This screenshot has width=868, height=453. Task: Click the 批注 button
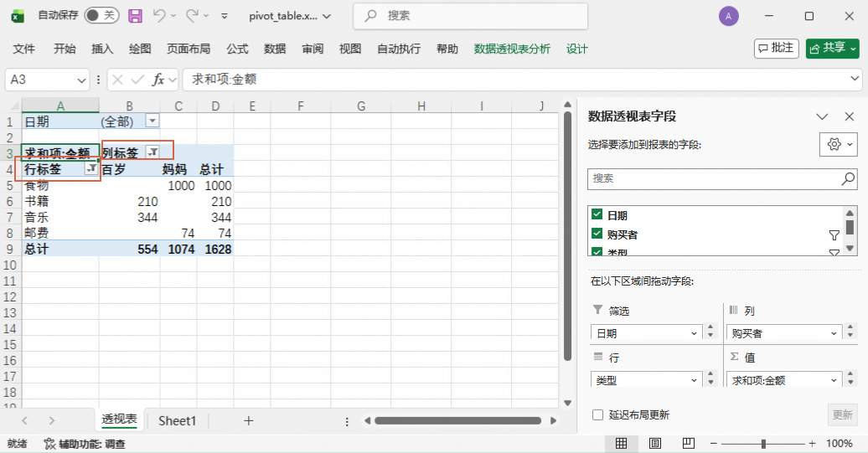point(776,48)
